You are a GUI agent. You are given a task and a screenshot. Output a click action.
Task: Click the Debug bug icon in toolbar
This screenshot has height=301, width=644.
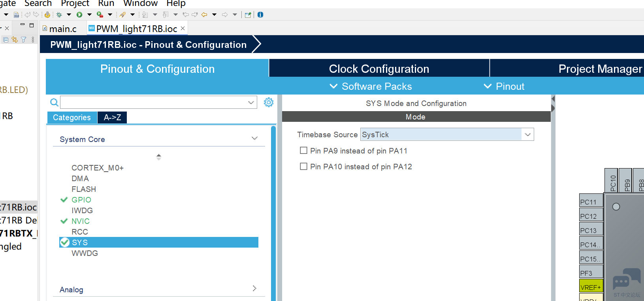[59, 15]
